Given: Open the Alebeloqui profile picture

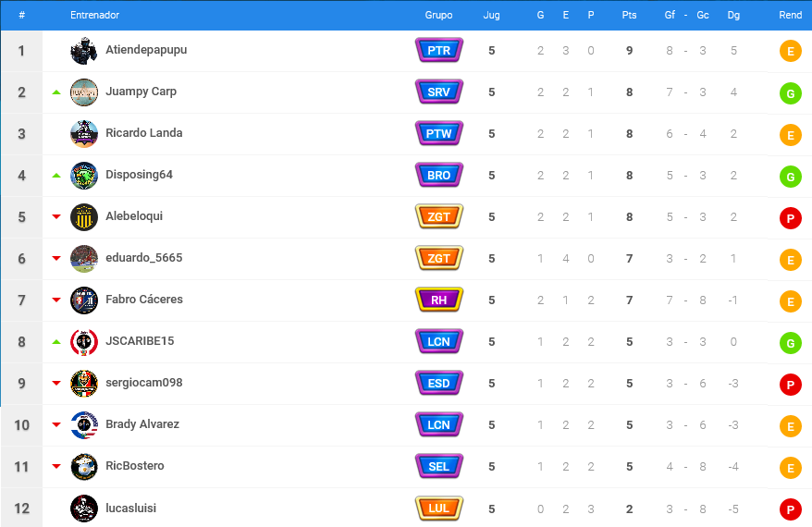Looking at the screenshot, I should click(84, 217).
